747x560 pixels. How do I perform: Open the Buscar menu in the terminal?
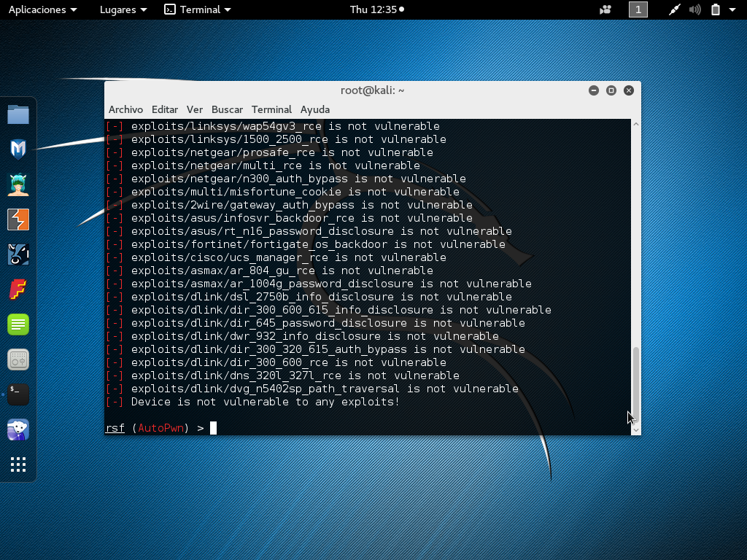click(x=227, y=109)
